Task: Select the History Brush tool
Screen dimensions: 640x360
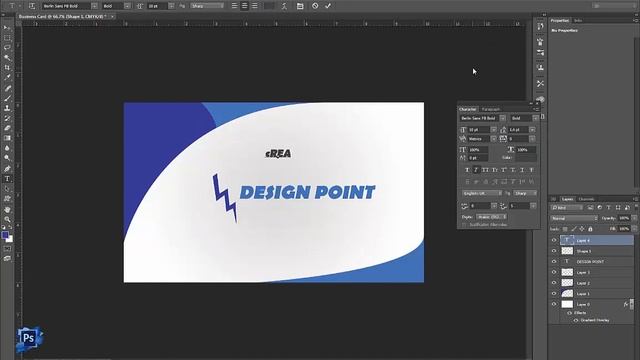Action: (x=7, y=118)
